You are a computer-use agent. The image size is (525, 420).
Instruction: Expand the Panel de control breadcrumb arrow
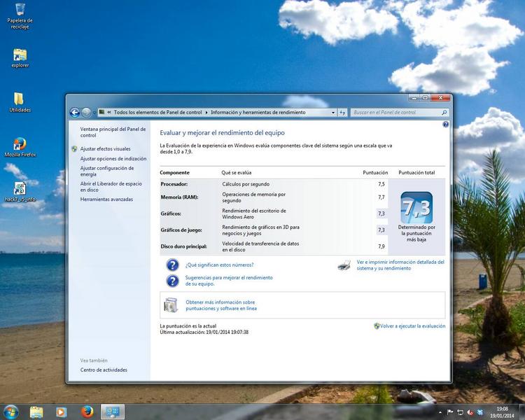point(110,112)
